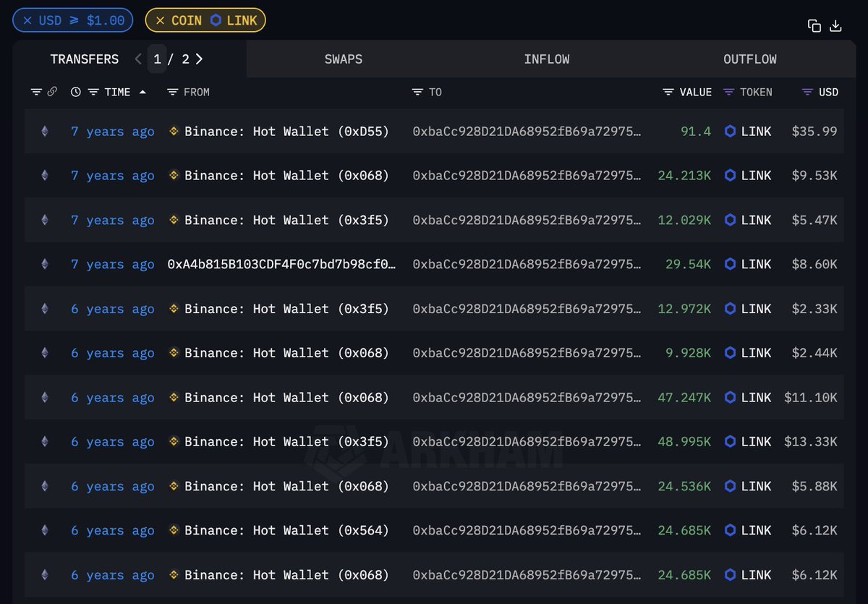Remove the COIN LINK filter chip
The width and height of the screenshot is (868, 604).
coord(160,20)
